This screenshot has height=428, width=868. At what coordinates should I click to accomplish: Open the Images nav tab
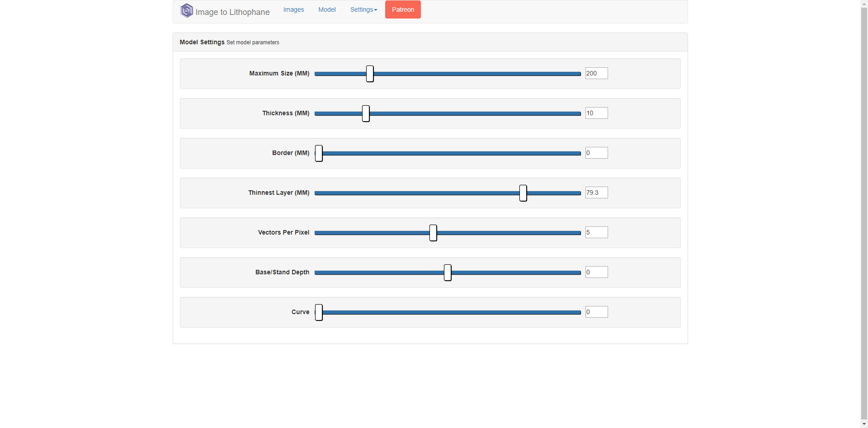click(x=293, y=9)
